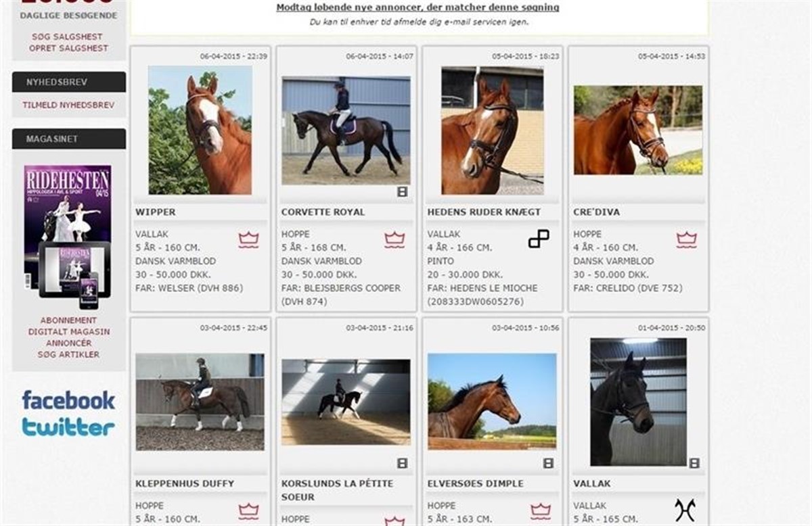This screenshot has width=812, height=526.
Task: Open the Facebook page link
Action: (68, 400)
